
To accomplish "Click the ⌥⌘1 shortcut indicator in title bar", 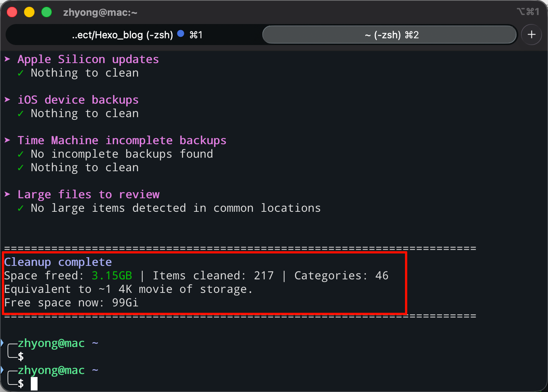I will tap(528, 12).
